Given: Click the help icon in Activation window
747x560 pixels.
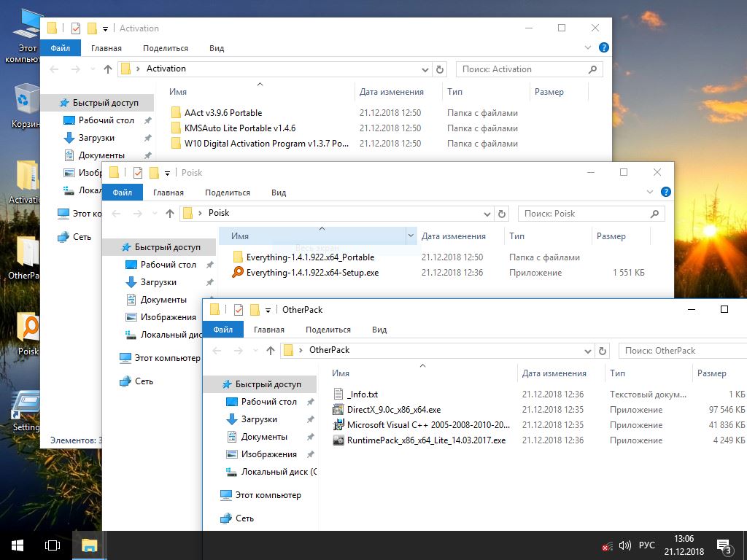Looking at the screenshot, I should [603, 47].
